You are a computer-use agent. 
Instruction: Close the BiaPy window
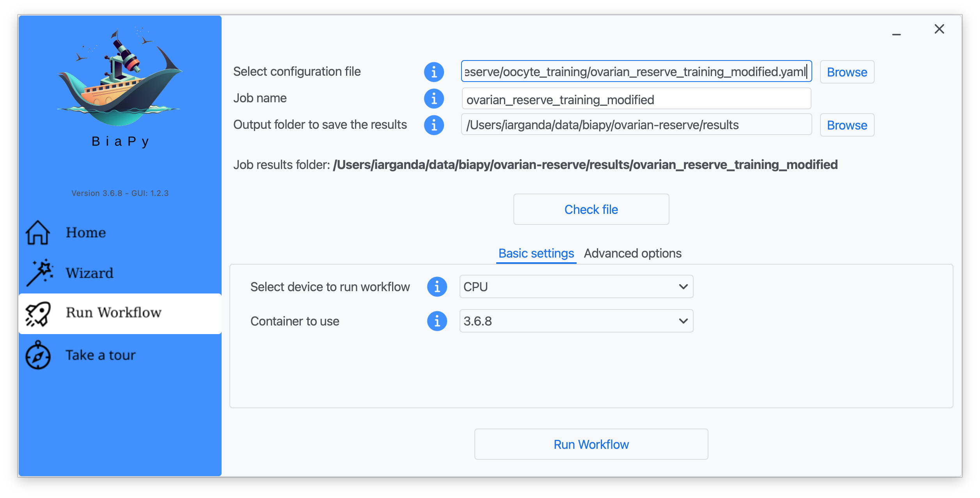pos(939,29)
